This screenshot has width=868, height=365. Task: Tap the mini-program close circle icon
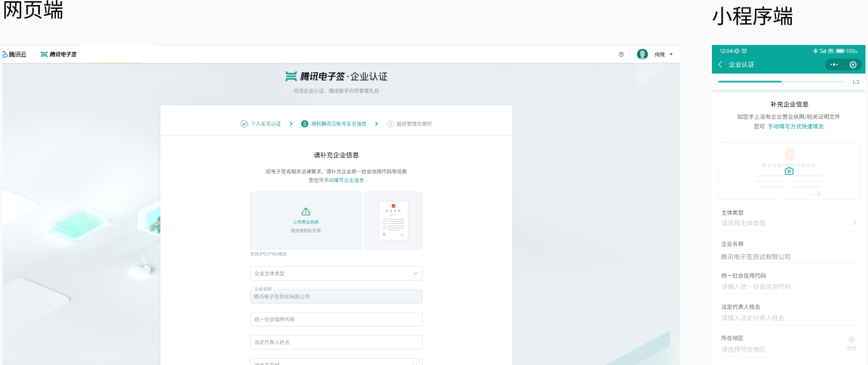click(x=853, y=65)
